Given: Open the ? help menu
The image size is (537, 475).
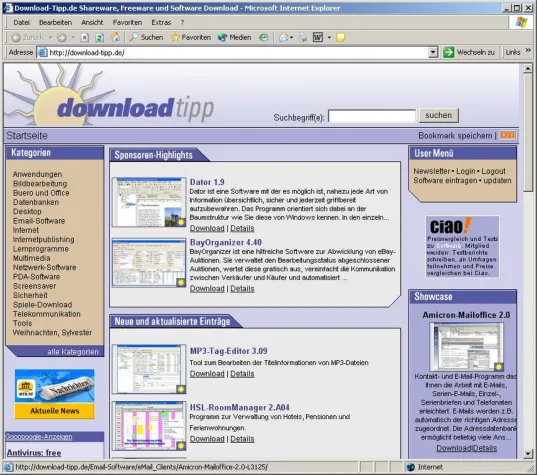Looking at the screenshot, I should tap(182, 23).
